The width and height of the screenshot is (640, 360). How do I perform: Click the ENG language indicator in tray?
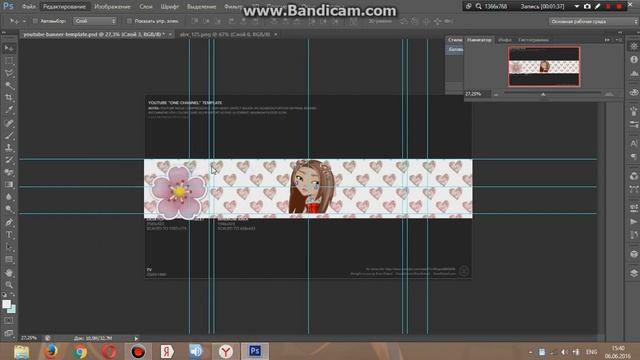coord(591,352)
